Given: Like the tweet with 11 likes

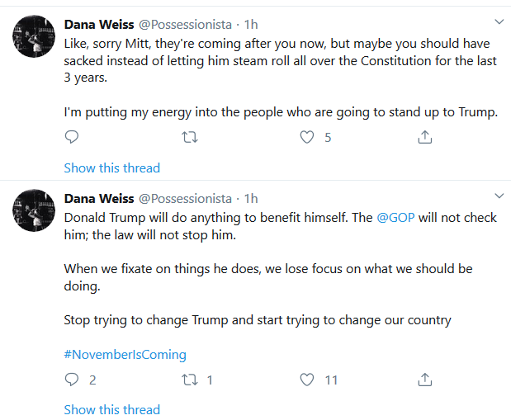Looking at the screenshot, I should coord(307,380).
